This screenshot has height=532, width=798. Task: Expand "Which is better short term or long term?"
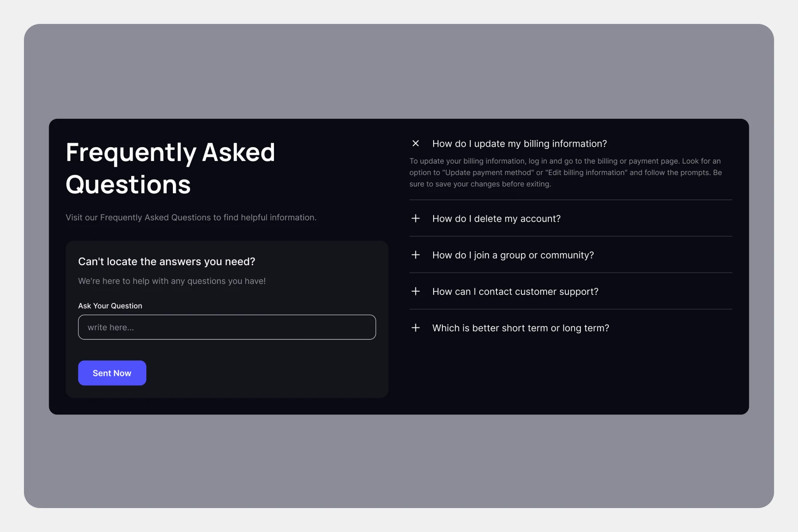tap(520, 328)
